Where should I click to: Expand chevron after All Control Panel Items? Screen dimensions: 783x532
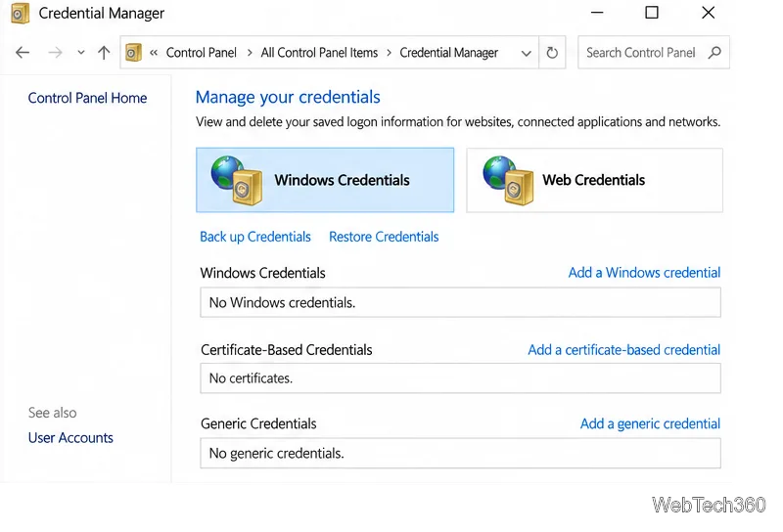[389, 53]
